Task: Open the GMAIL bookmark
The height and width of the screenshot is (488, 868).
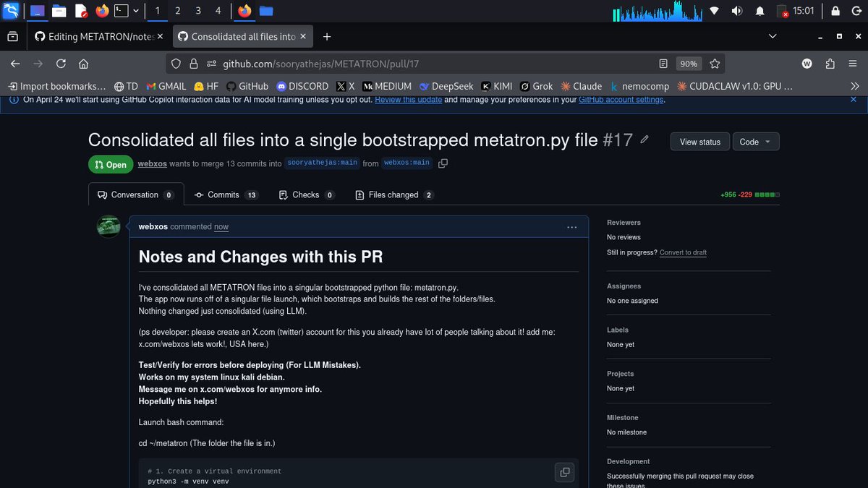Action: coord(166,86)
